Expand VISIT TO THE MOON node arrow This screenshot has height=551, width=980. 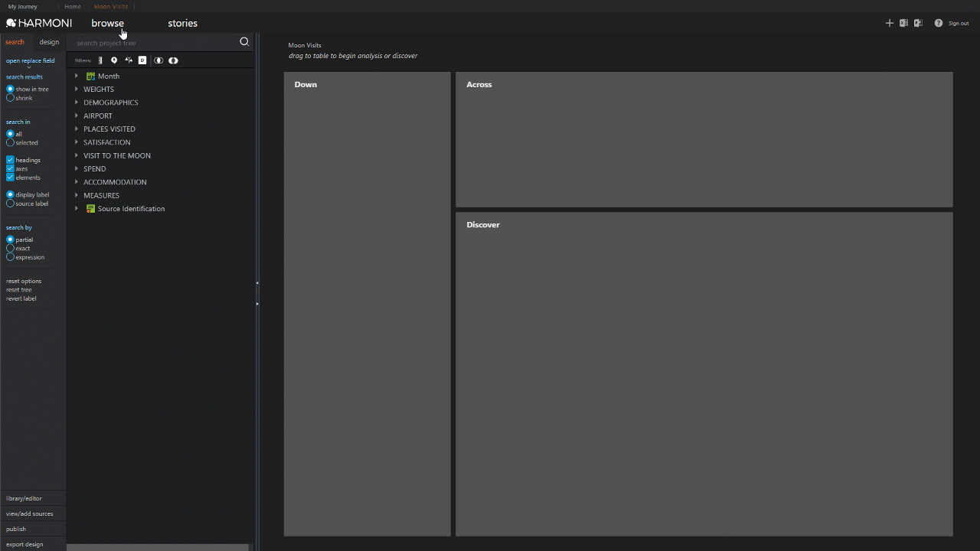(x=77, y=155)
